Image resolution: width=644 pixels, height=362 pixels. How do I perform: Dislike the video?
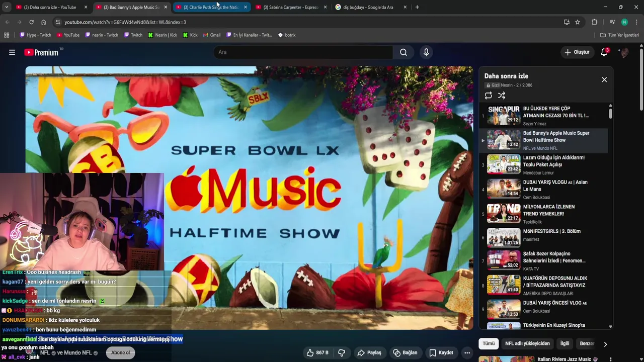pyautogui.click(x=342, y=352)
